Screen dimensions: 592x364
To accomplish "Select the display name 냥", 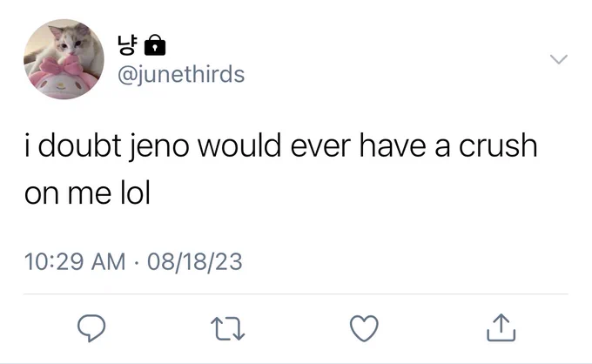I will tap(128, 45).
